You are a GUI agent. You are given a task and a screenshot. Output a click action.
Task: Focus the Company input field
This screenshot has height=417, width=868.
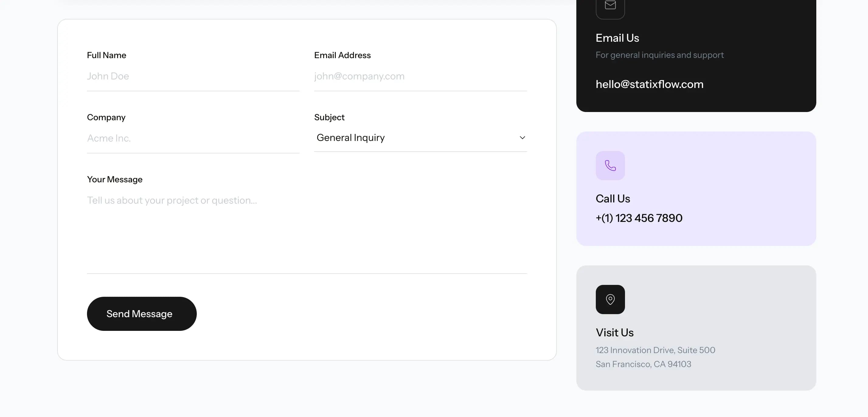193,138
